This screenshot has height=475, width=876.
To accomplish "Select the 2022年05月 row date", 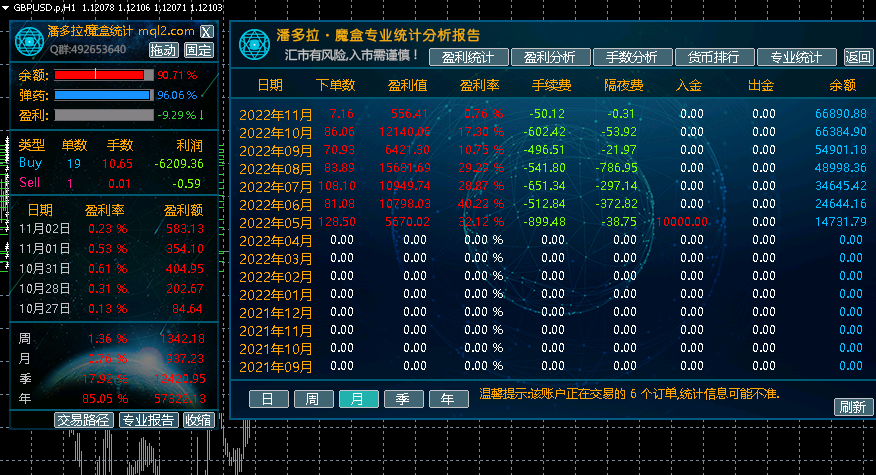I will pos(275,222).
